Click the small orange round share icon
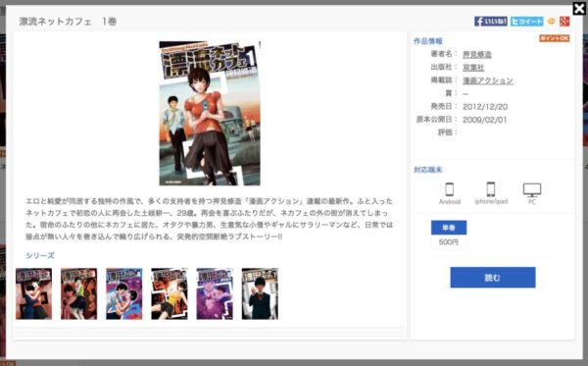This screenshot has height=366, width=588. (551, 22)
